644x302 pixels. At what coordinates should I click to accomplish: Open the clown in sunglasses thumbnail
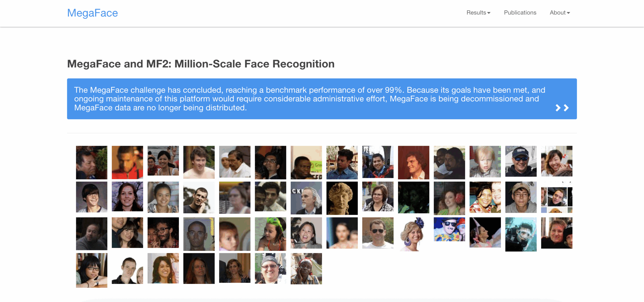(x=449, y=229)
